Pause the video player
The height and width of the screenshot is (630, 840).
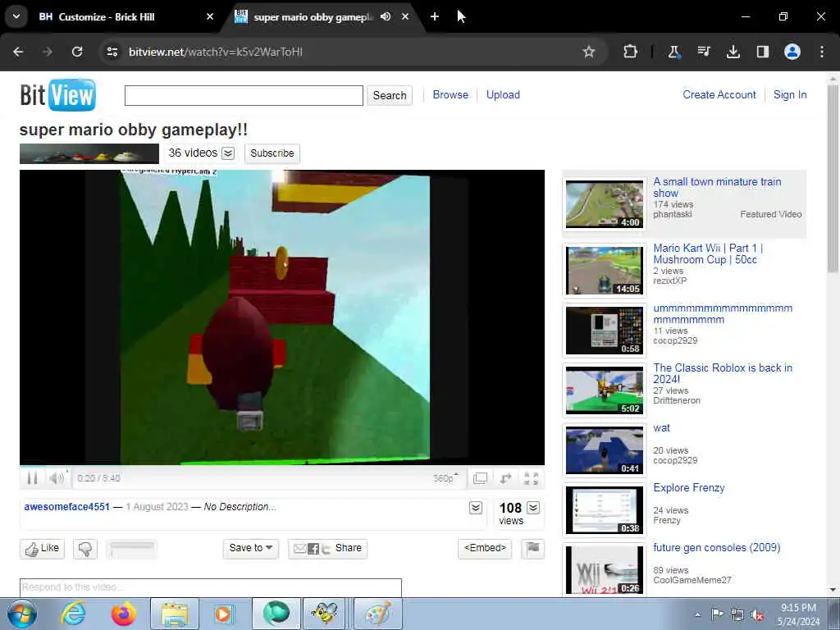pos(32,478)
